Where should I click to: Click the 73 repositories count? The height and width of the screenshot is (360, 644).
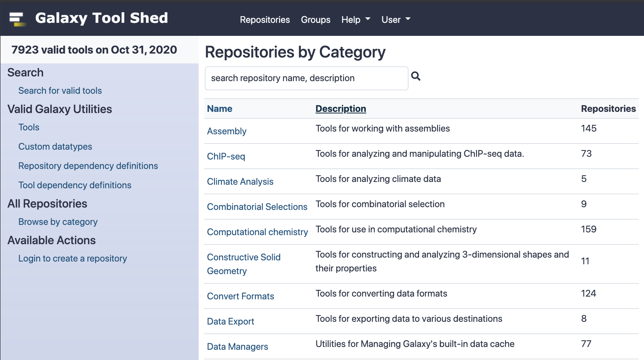(x=586, y=154)
